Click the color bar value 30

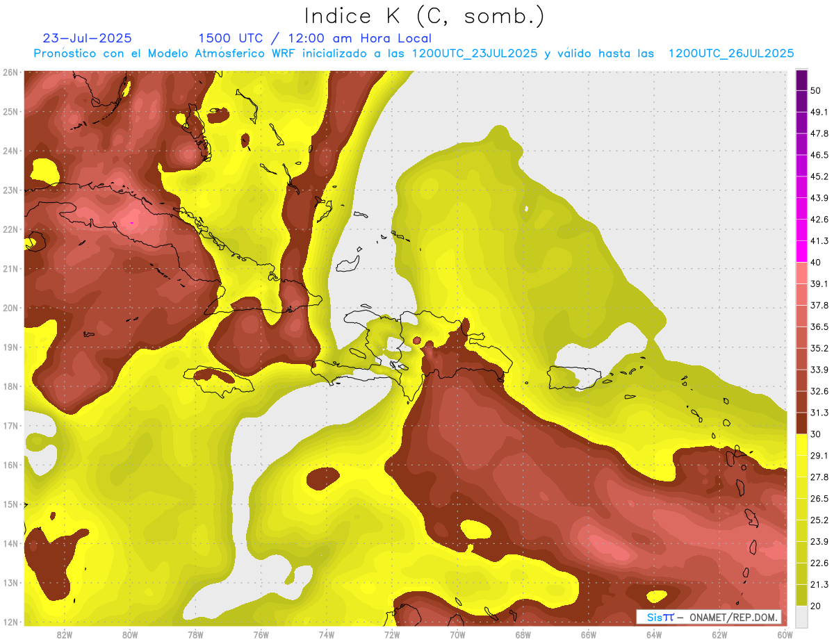click(x=816, y=434)
